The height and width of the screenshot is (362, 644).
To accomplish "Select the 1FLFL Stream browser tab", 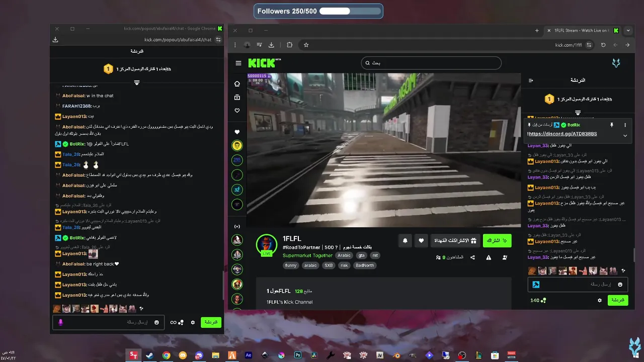I will tap(583, 30).
